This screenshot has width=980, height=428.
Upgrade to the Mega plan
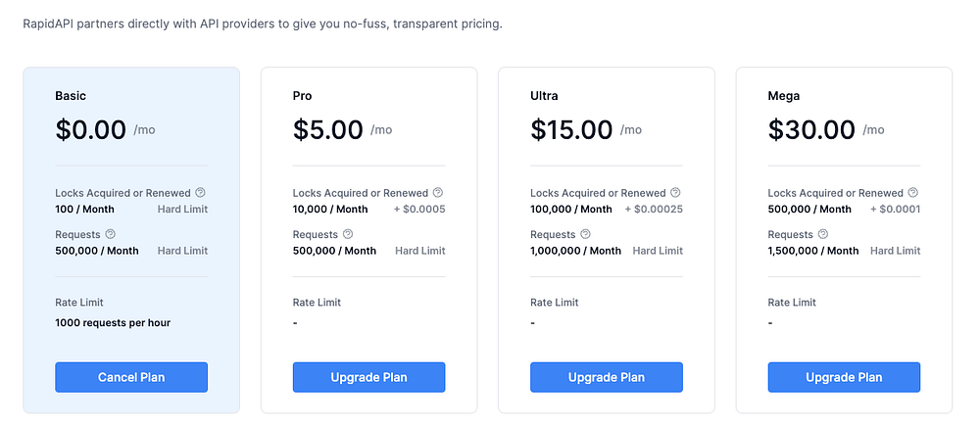point(844,377)
